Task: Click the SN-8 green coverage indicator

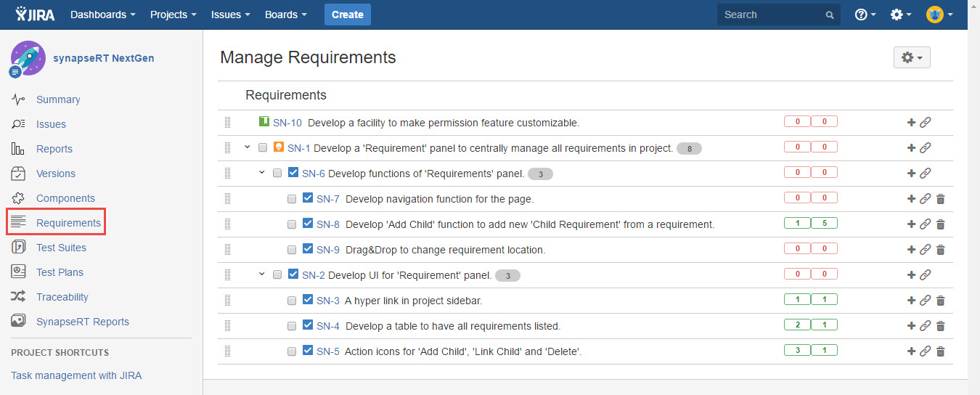Action: 811,224
